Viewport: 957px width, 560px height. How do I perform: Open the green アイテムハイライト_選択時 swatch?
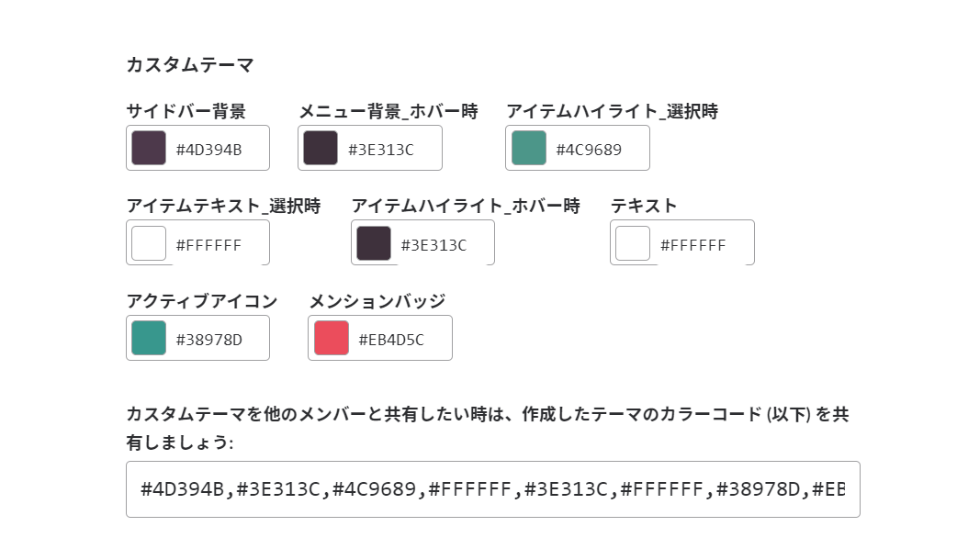529,148
